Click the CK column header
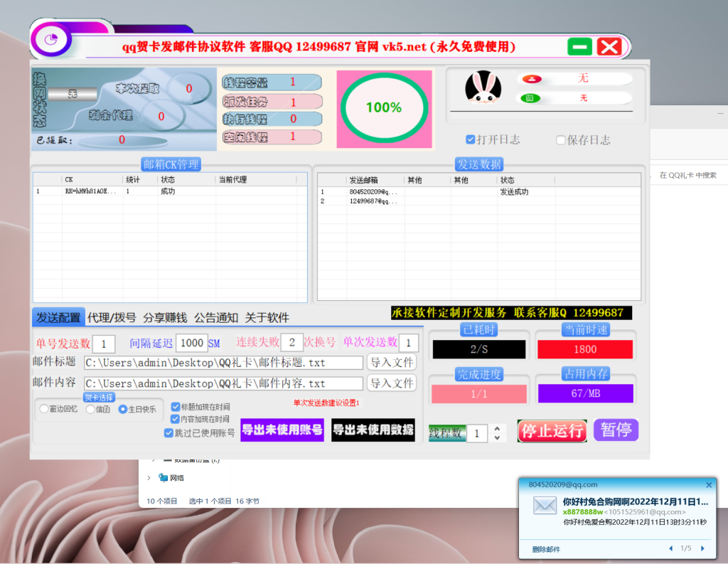Screen dimensions: 728x564 [92, 180]
